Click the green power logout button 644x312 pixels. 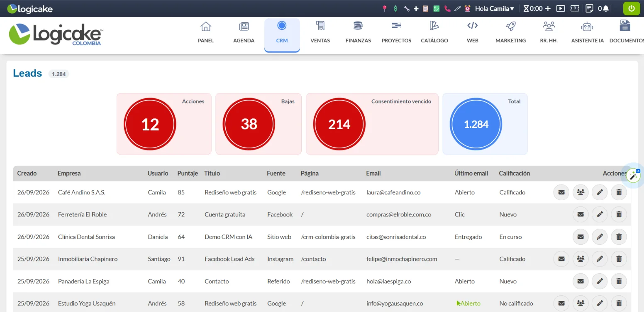point(632,8)
